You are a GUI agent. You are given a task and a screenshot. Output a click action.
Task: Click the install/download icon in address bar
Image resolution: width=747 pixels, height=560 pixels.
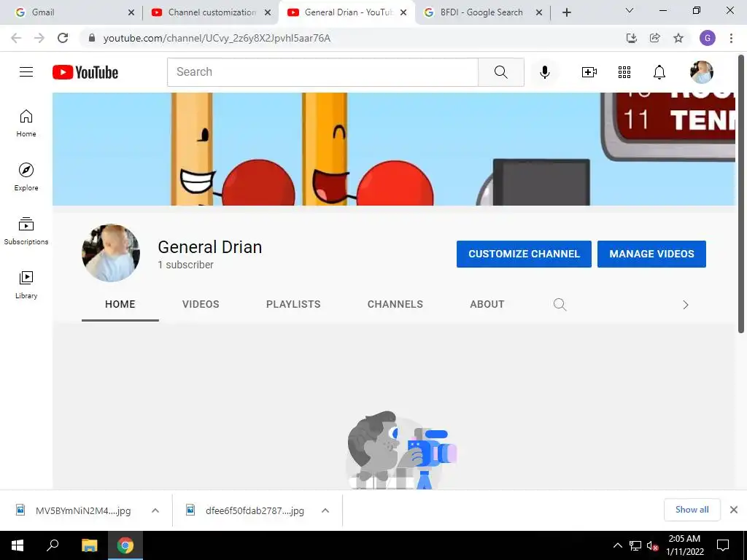click(x=632, y=38)
